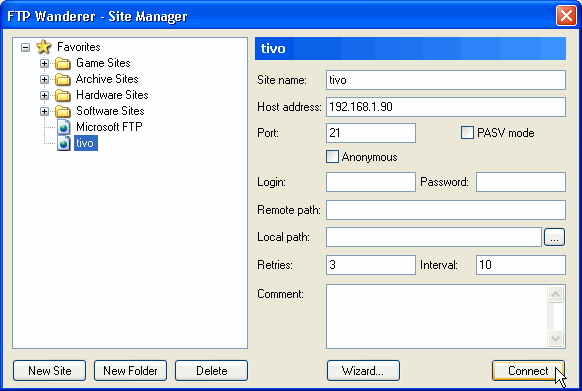The height and width of the screenshot is (391, 582).
Task: Click the Game Sites folder icon
Action: 63,63
